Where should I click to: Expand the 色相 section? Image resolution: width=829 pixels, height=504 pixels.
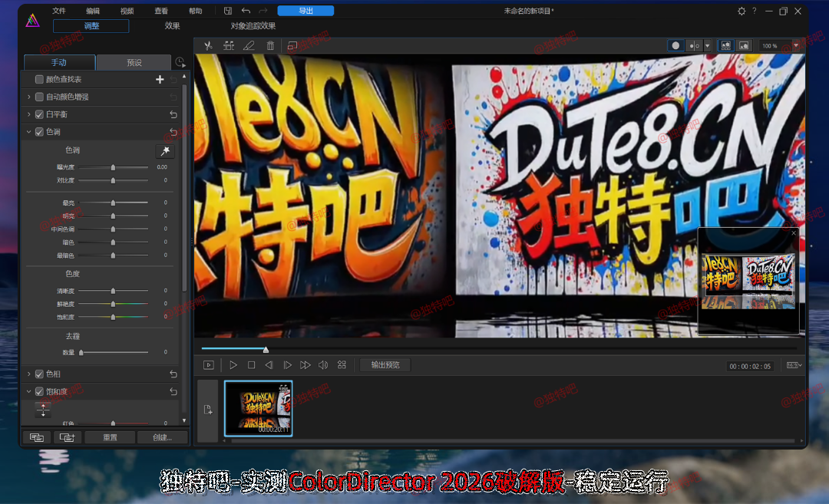[28, 374]
